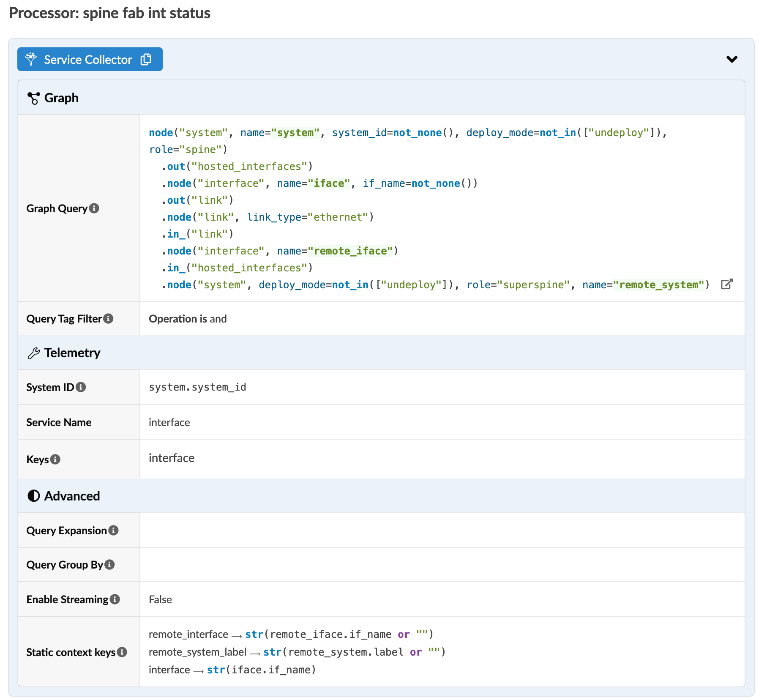Show Enable Streaming help icon
The image size is (759, 700).
tap(115, 599)
